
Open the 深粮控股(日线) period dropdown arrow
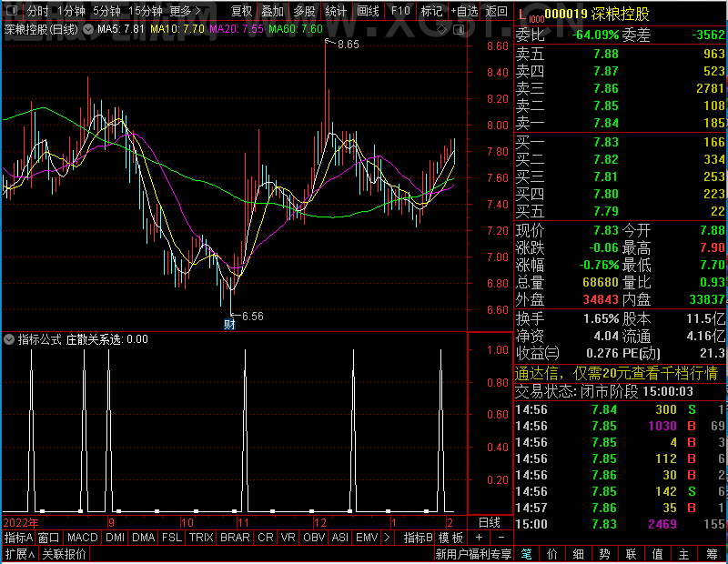(88, 29)
